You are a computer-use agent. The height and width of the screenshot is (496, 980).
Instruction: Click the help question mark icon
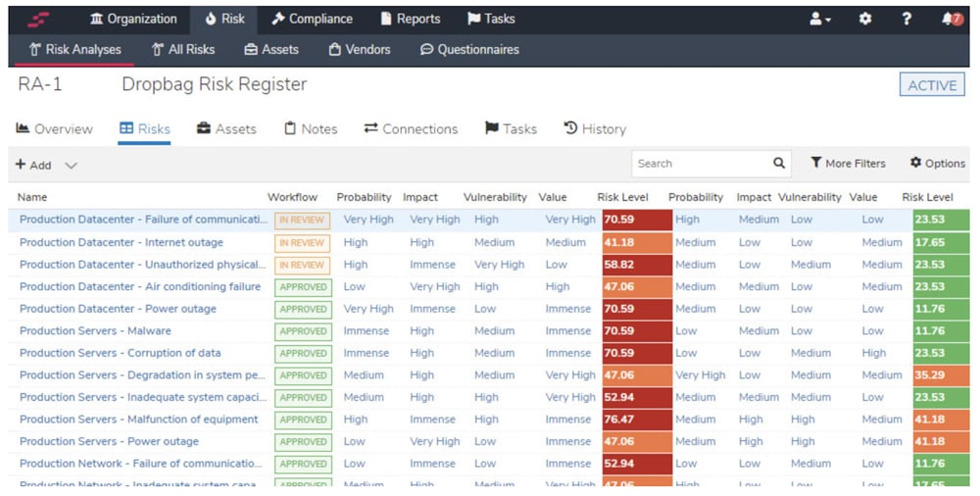point(906,19)
